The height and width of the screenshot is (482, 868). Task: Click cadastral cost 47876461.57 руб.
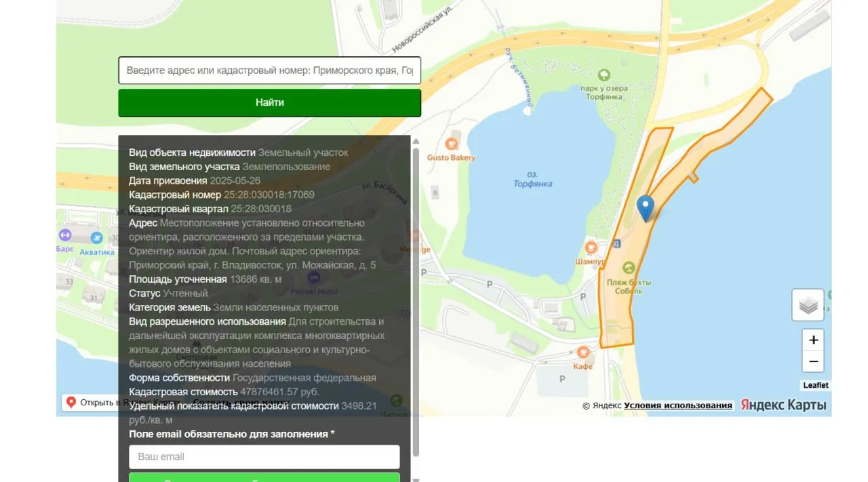point(279,392)
